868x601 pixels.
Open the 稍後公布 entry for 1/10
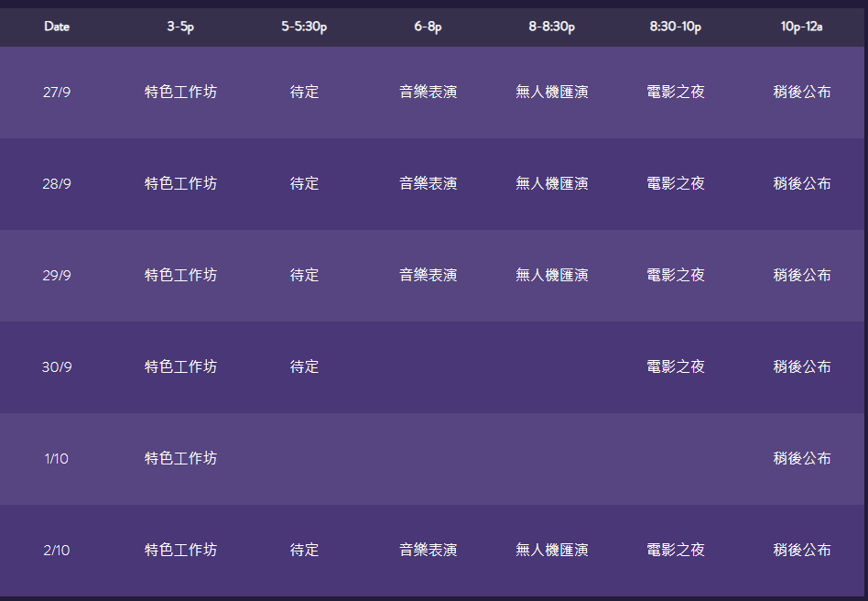coord(800,458)
